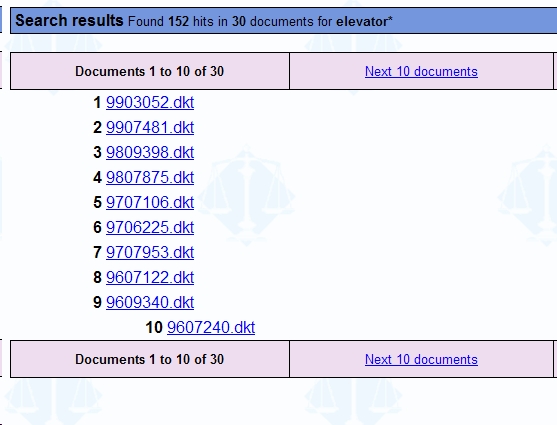557x425 pixels.
Task: Click top Documents 1 to 10 cell
Action: coord(150,71)
